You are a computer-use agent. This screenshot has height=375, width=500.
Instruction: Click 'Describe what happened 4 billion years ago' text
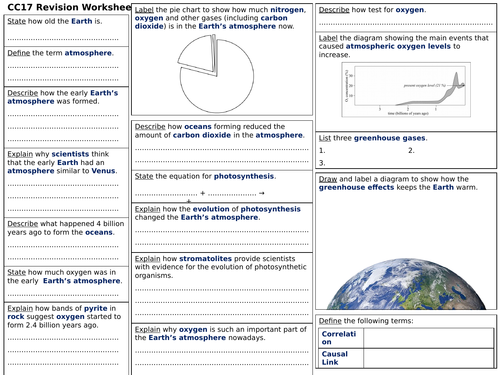(66, 228)
